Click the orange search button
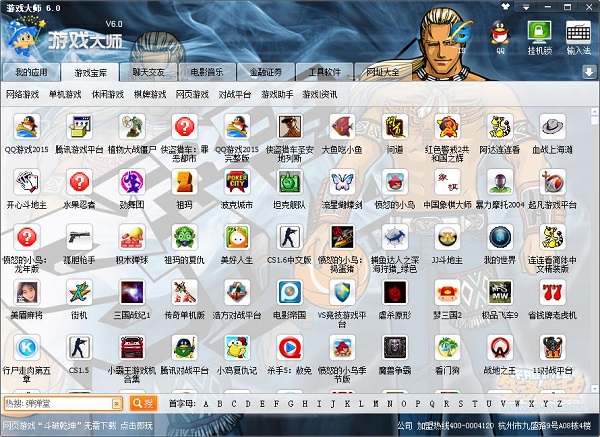 point(143,403)
